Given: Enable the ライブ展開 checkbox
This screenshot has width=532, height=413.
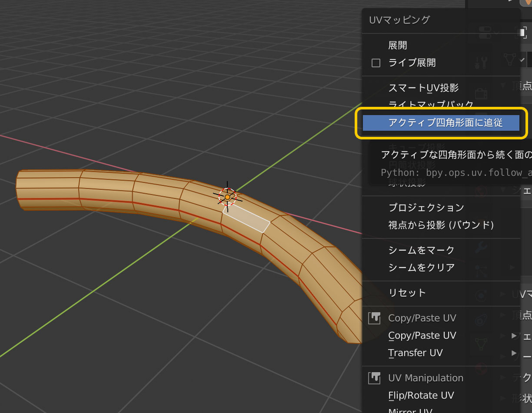Looking at the screenshot, I should click(376, 63).
